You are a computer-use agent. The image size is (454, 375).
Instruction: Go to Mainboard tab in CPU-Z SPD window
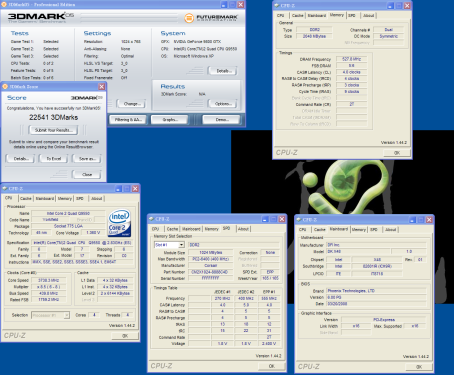[191, 229]
